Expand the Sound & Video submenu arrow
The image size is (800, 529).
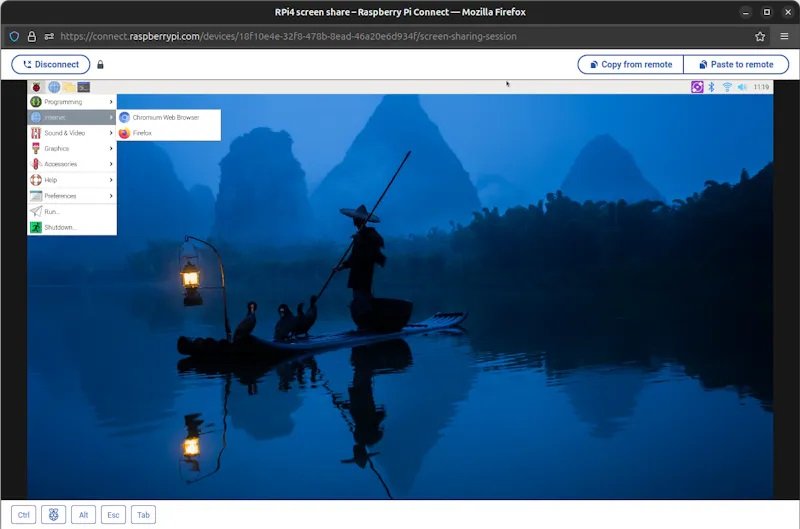(111, 133)
